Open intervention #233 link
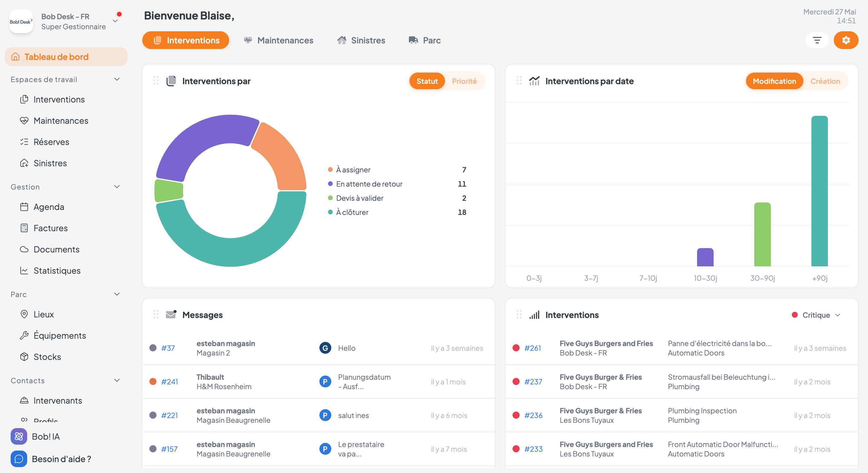The image size is (868, 473). 533,449
